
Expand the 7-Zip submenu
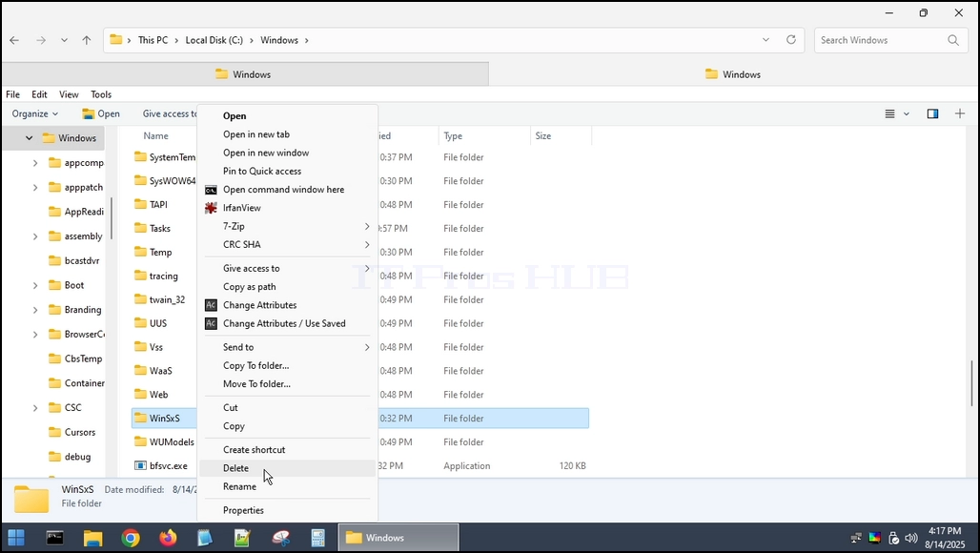pos(288,226)
